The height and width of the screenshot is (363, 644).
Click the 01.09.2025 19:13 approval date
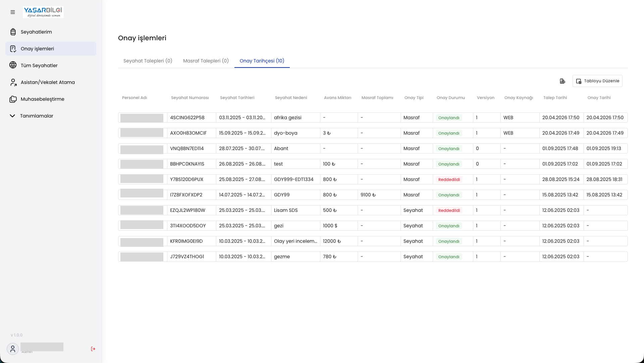point(604,148)
